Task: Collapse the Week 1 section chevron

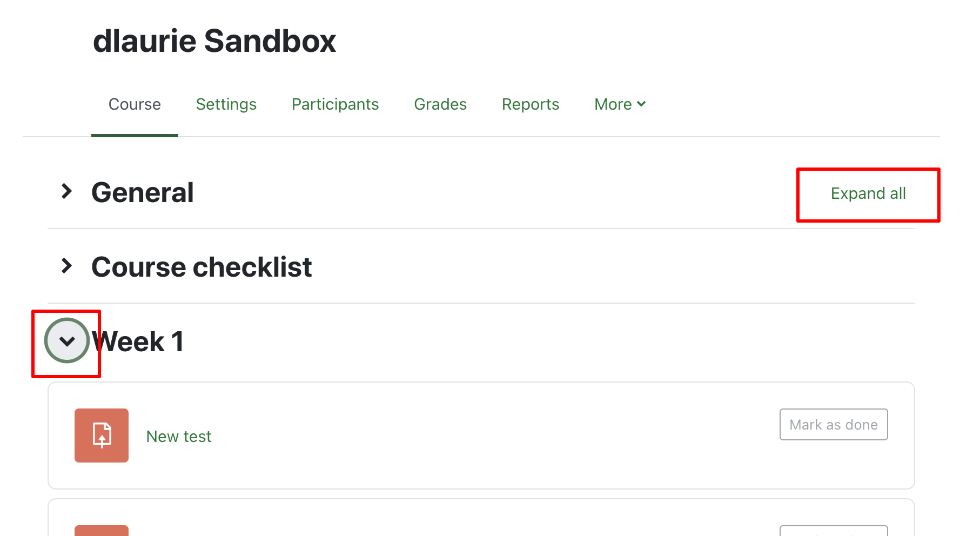Action: 67,341
